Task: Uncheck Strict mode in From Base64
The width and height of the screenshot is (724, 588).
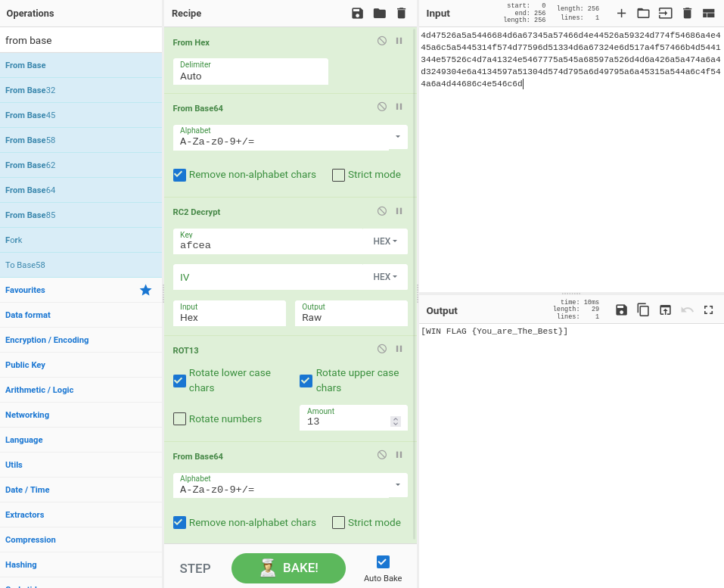Action: (338, 174)
